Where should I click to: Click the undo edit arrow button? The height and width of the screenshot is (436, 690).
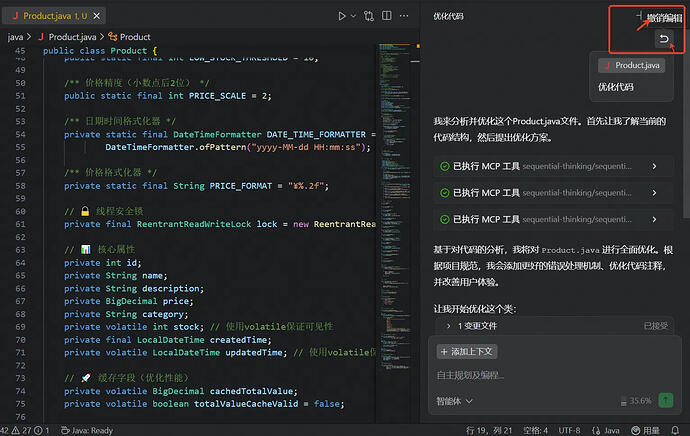tap(665, 39)
